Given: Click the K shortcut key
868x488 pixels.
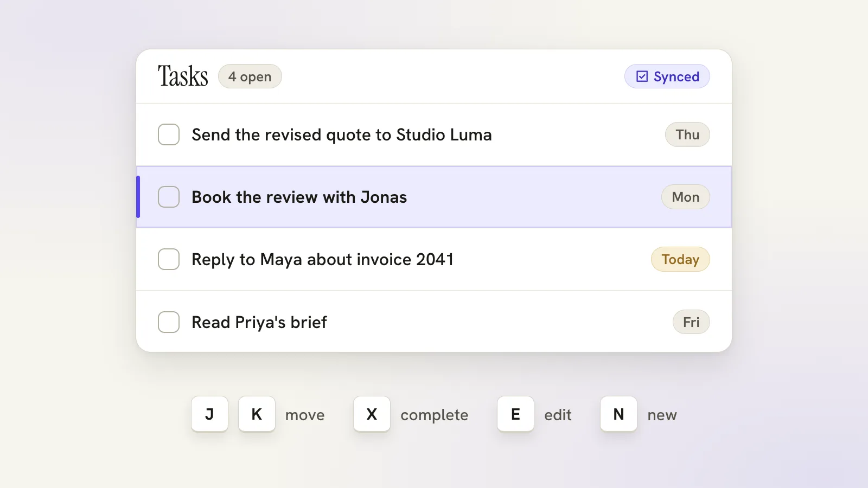Looking at the screenshot, I should click(x=257, y=414).
